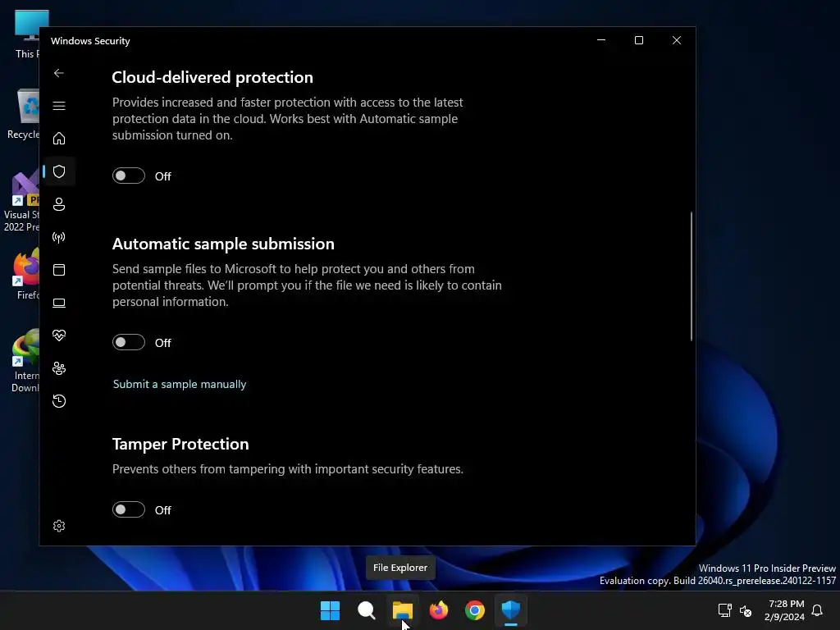Open the notification bell
Image resolution: width=840 pixels, height=630 pixels.
pos(817,610)
